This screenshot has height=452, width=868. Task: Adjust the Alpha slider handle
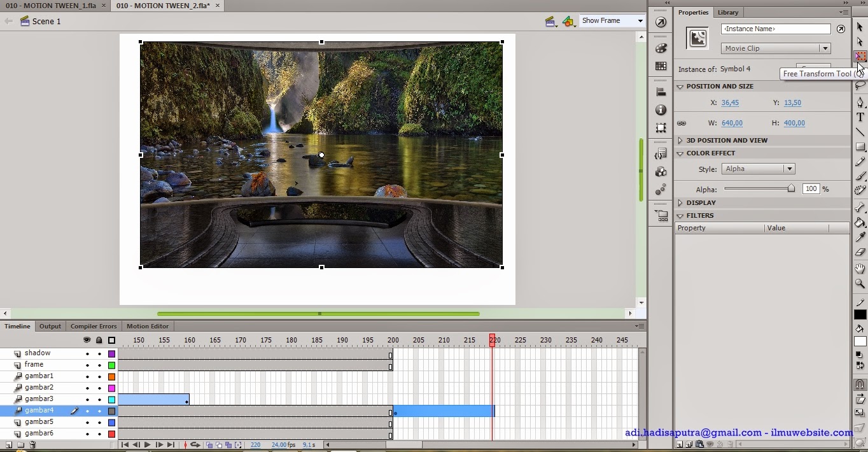pos(791,188)
